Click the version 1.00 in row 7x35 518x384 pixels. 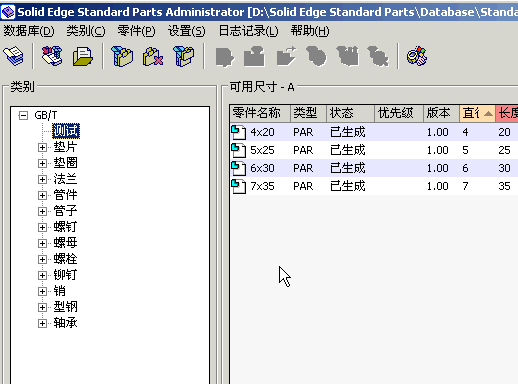click(438, 186)
